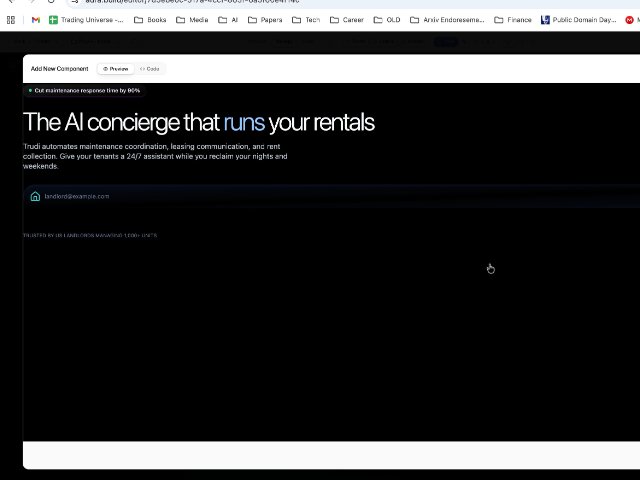The width and height of the screenshot is (640, 480).
Task: Open the Finance bookmark folder
Action: (513, 20)
